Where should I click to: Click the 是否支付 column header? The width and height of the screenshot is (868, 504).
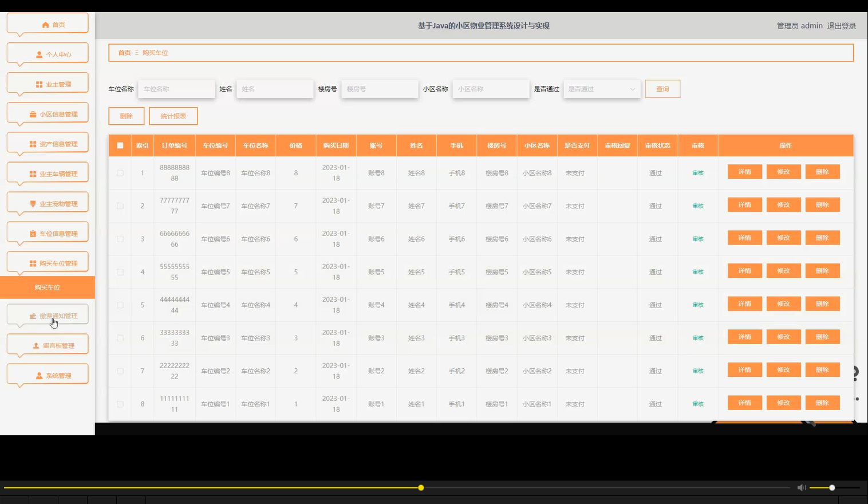coord(577,145)
